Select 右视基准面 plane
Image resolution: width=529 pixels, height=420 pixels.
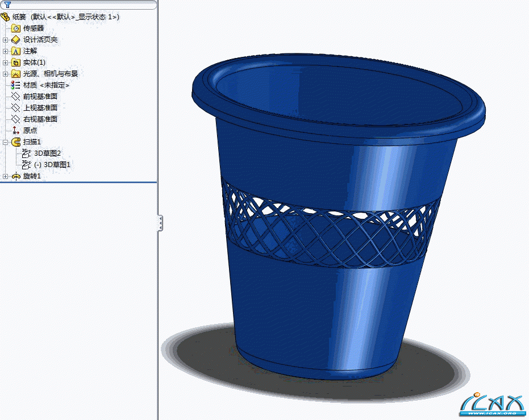click(40, 119)
